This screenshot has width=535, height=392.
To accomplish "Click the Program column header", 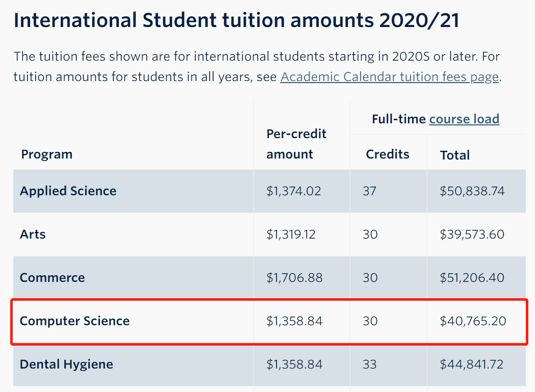I will (47, 154).
